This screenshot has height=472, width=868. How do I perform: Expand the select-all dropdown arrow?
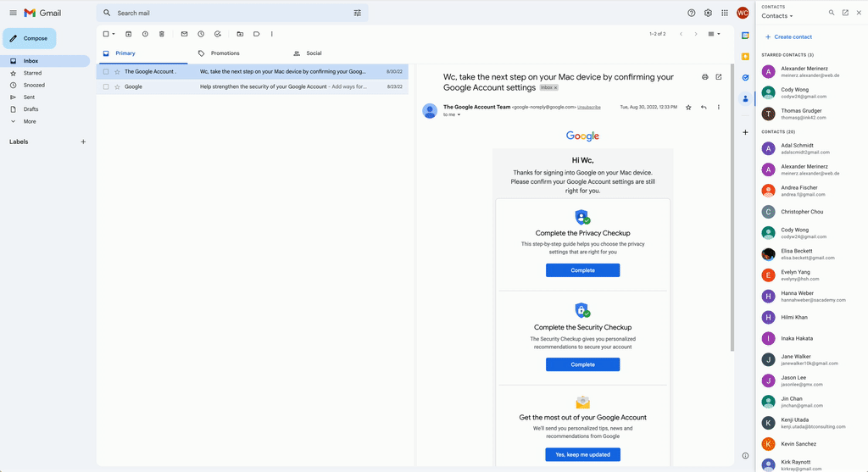click(x=114, y=34)
